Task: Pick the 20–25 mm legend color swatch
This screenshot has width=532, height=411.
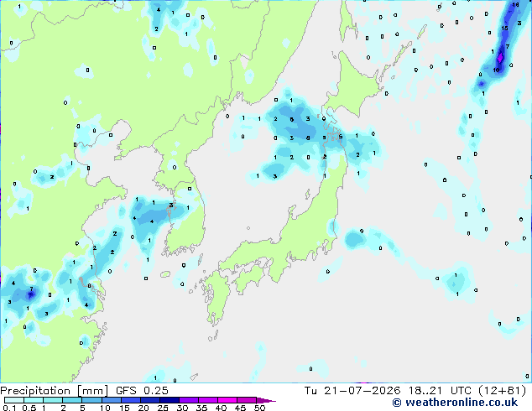Action: pyautogui.click(x=150, y=400)
